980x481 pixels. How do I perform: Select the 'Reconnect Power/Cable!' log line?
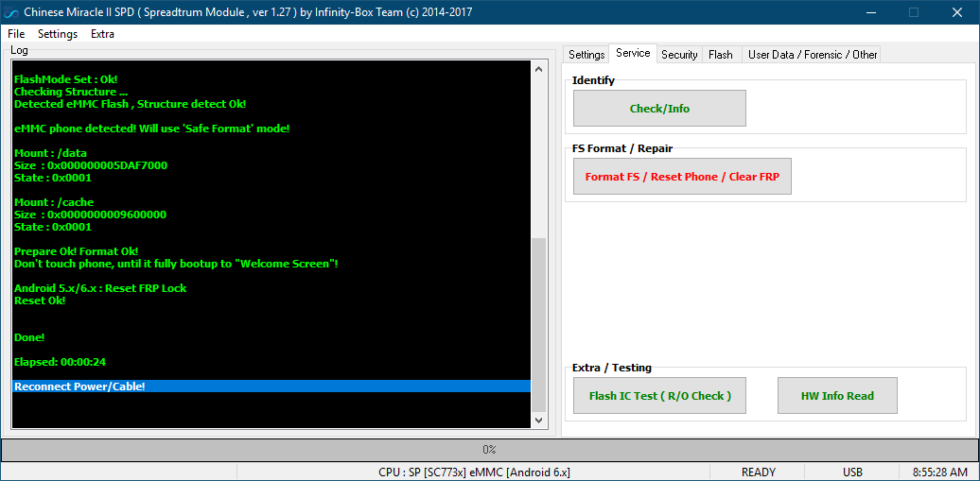point(271,387)
